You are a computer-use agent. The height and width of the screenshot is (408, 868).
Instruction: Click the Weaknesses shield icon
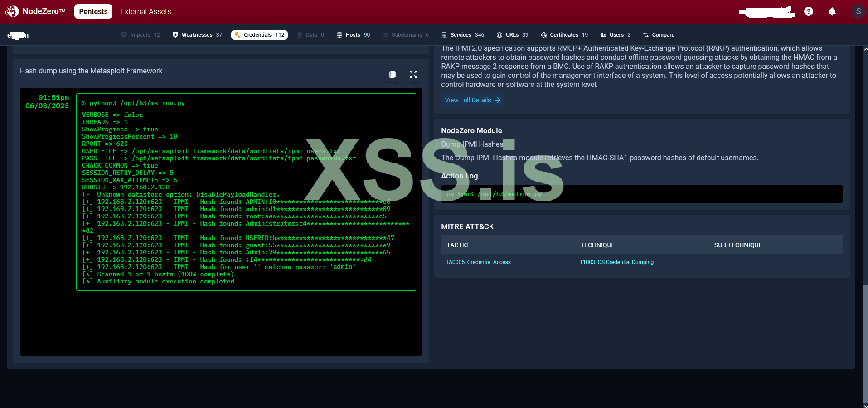pyautogui.click(x=175, y=35)
